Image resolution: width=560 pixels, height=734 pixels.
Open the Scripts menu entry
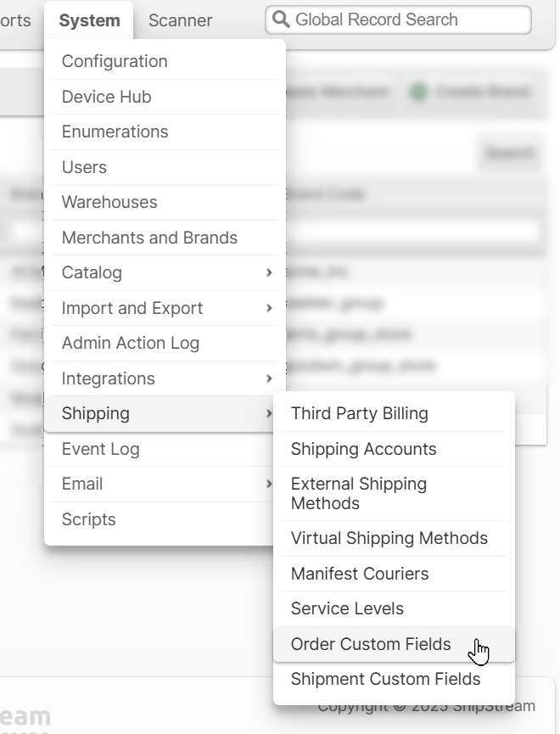(x=88, y=519)
